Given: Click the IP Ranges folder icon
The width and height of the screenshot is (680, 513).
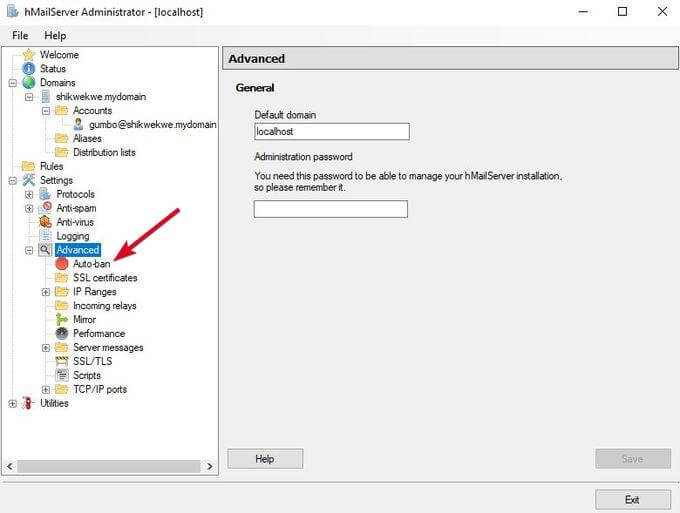Looking at the screenshot, I should coord(62,291).
